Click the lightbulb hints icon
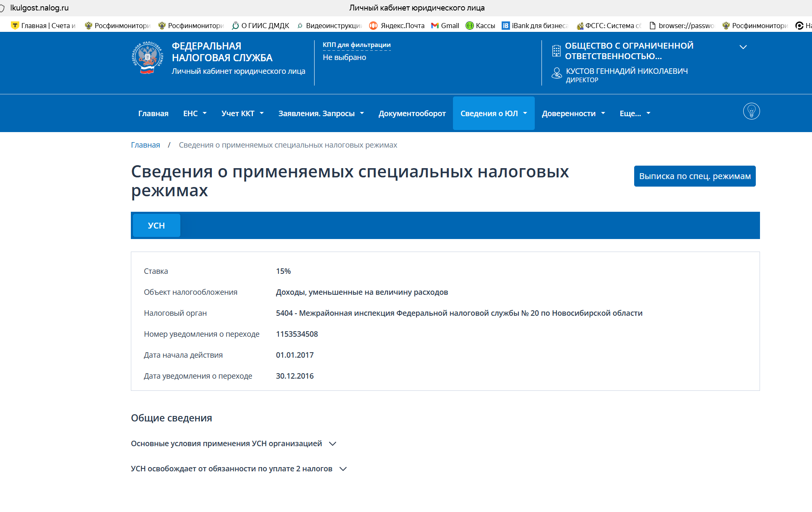This screenshot has height=512, width=812. 751,112
